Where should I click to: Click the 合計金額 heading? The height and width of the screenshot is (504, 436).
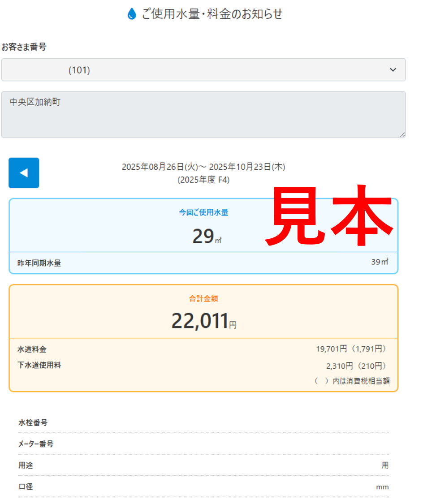tap(203, 299)
